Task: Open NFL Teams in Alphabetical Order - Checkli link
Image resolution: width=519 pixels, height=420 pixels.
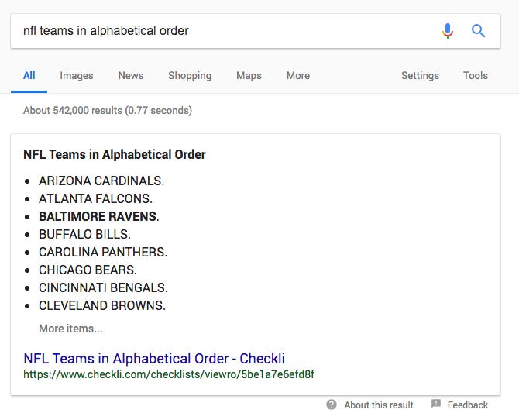Action: 154,358
